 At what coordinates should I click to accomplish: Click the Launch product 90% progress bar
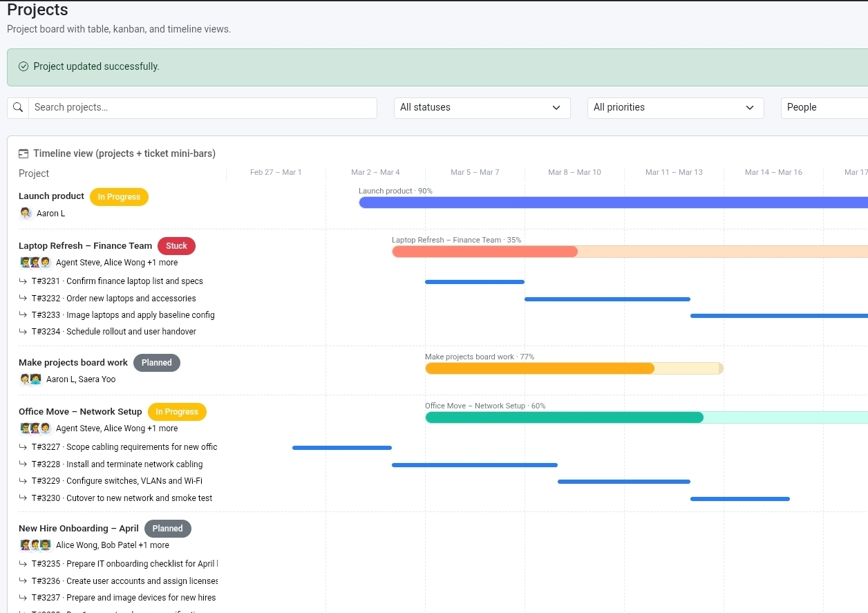pyautogui.click(x=613, y=202)
